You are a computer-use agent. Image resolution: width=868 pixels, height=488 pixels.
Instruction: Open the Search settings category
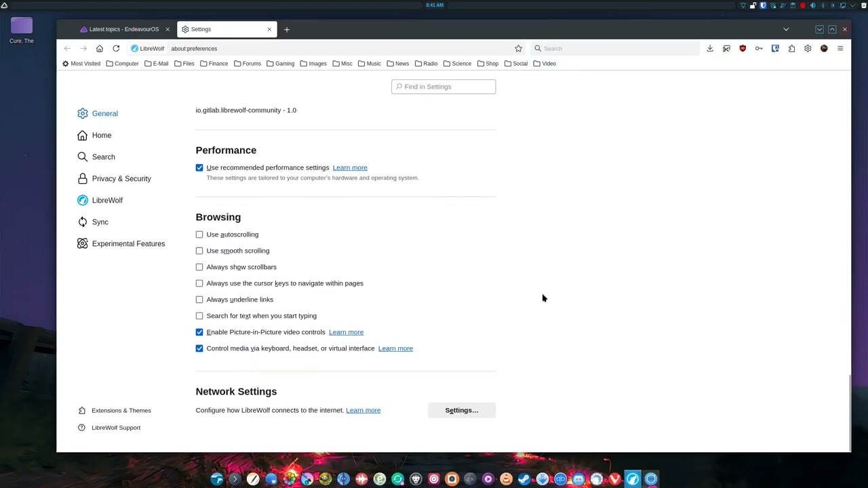click(96, 157)
